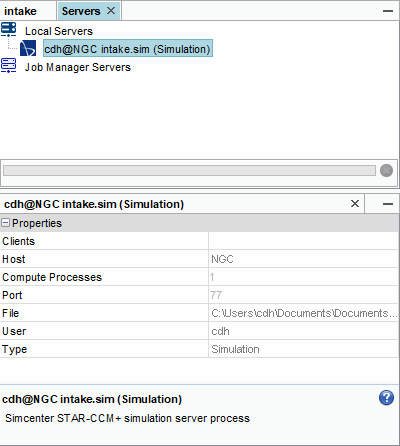Minimize the Servers panel with top dash icon
Viewport: 400px width, 446px height.
click(388, 11)
